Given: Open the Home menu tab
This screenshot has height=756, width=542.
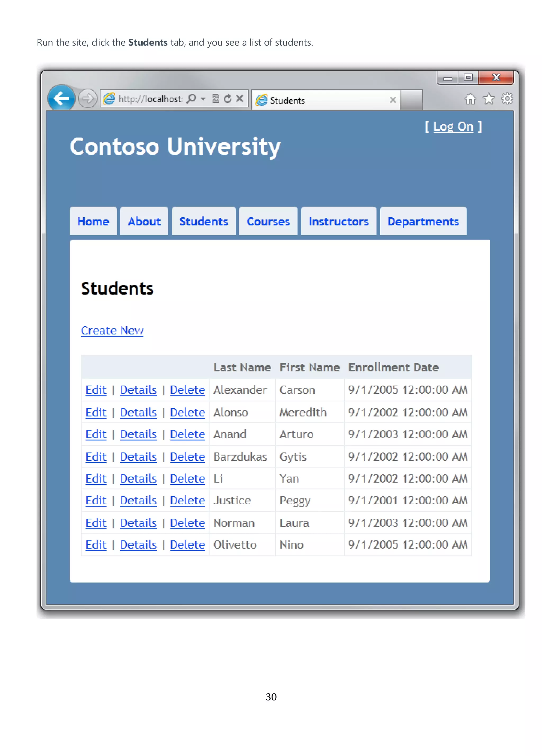Looking at the screenshot, I should point(93,221).
